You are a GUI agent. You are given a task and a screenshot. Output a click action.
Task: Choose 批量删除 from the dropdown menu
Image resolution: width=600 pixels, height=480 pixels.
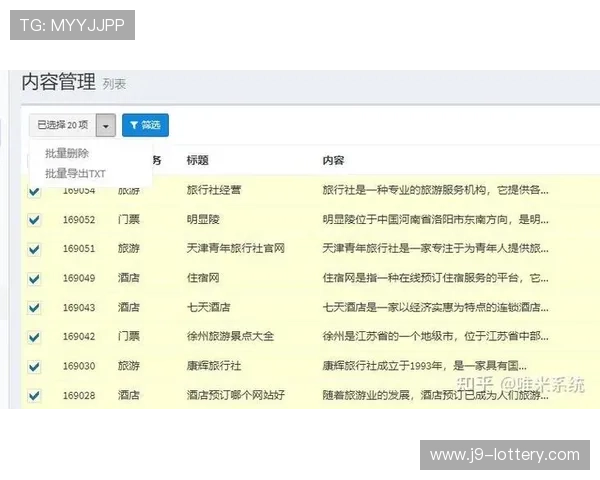[67, 153]
